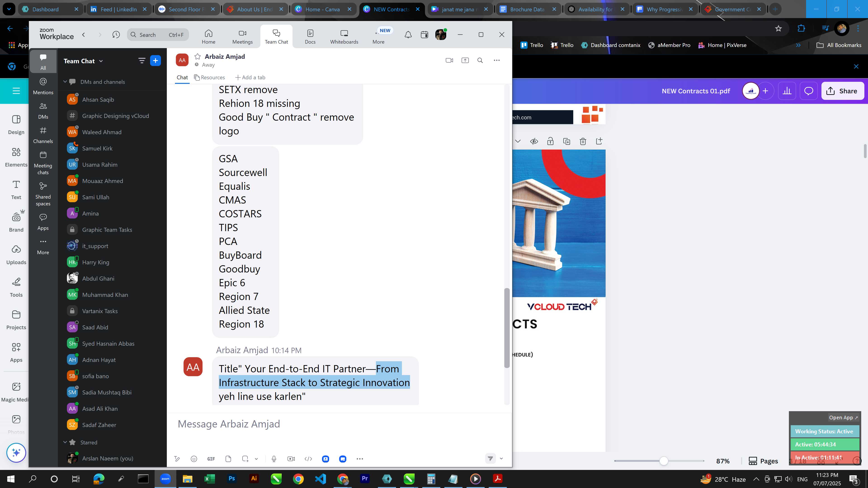Open the emoji picker in composer

click(x=194, y=459)
